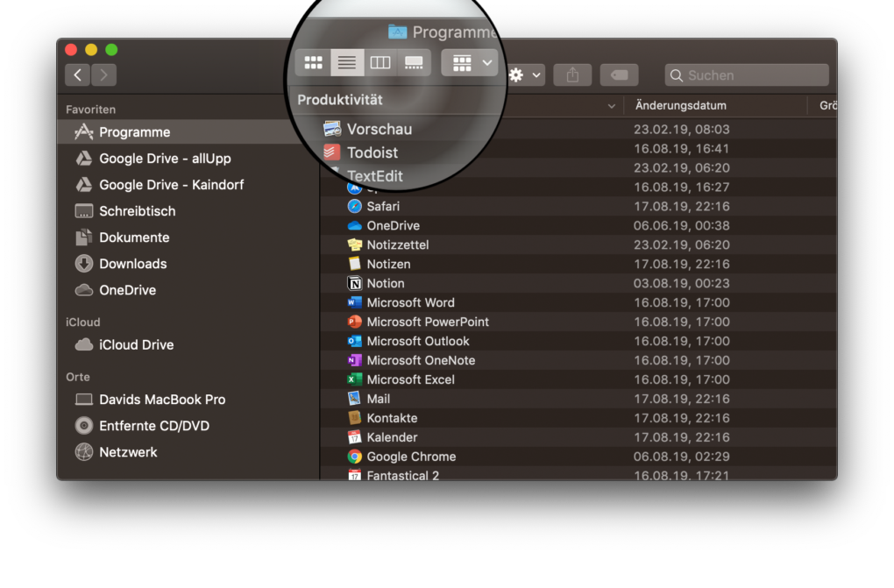This screenshot has height=588, width=894.
Task: Click the date 03.08.19, 00:23
Action: tap(681, 283)
